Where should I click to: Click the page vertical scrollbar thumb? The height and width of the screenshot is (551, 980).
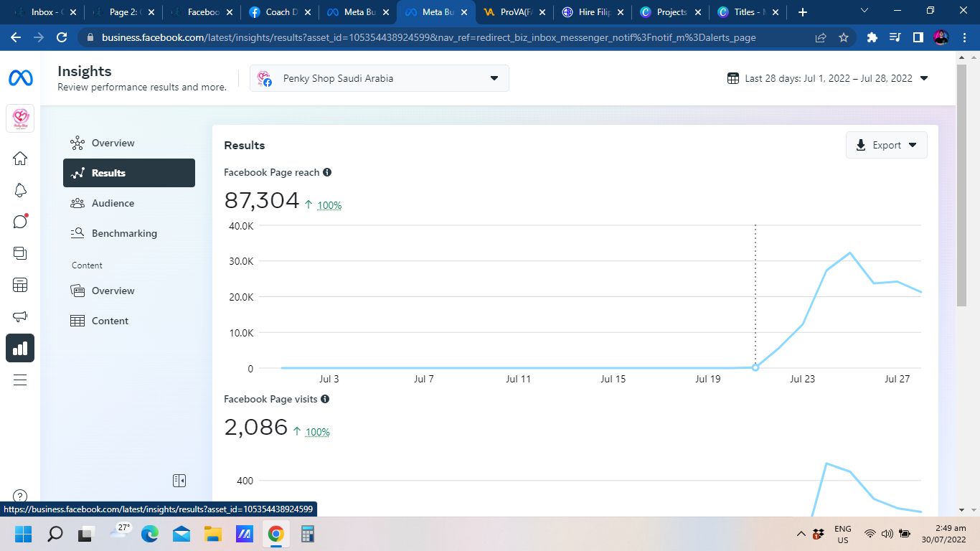[962, 187]
